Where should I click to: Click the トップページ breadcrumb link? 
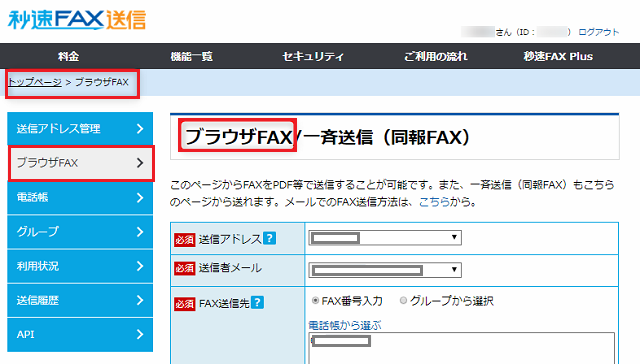point(35,82)
